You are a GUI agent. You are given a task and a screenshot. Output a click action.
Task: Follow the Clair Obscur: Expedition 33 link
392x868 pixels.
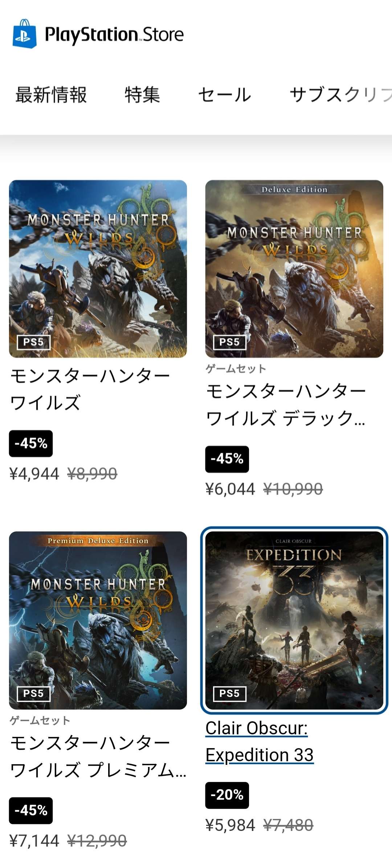click(x=259, y=742)
